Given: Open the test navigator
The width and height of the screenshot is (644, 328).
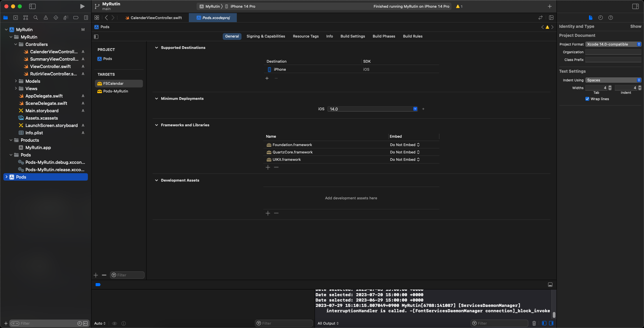Looking at the screenshot, I should click(x=56, y=18).
